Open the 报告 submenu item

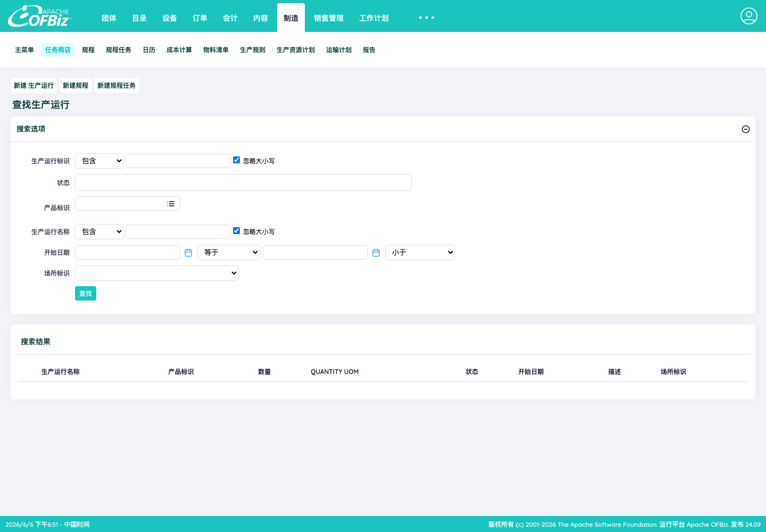pos(369,50)
